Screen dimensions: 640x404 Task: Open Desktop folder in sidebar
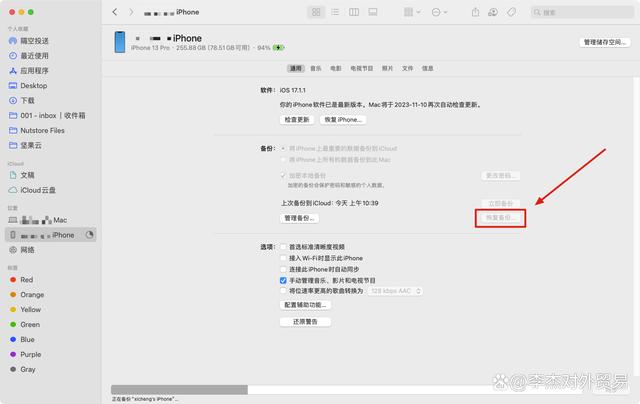pos(28,86)
